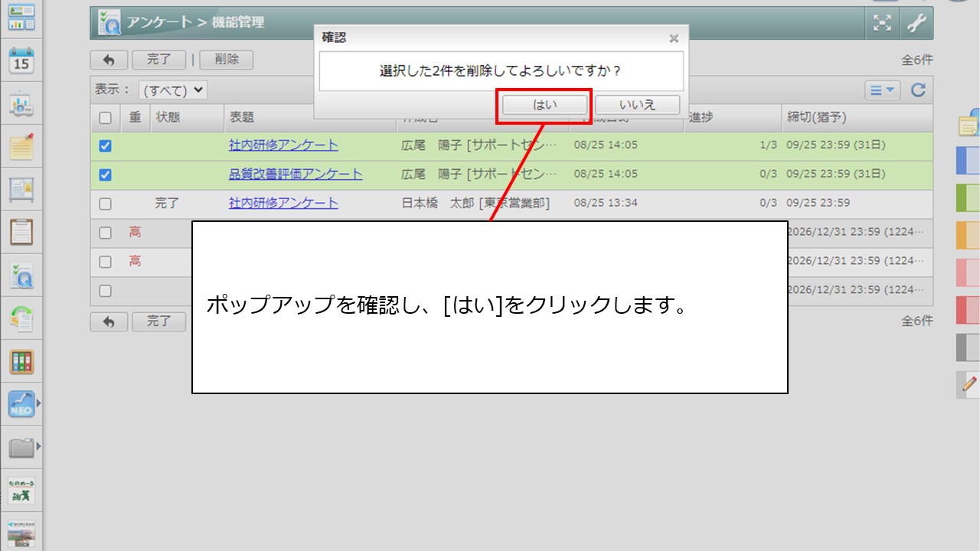The height and width of the screenshot is (551, 980).
Task: Open the portal icon in the sidebar
Action: pos(21,18)
